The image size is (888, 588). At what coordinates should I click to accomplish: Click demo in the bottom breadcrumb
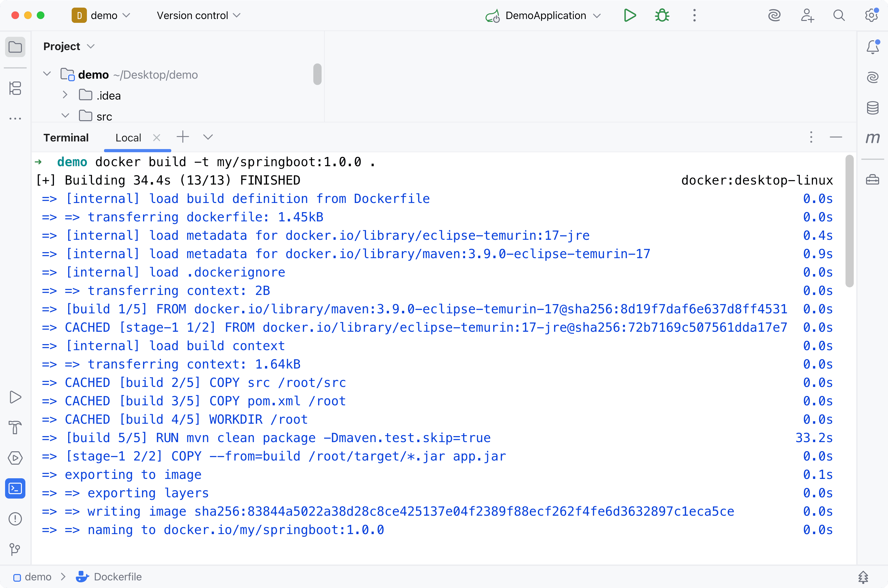(38, 577)
